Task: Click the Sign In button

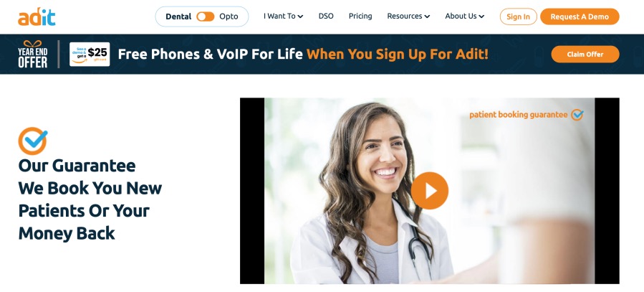Action: 519,17
